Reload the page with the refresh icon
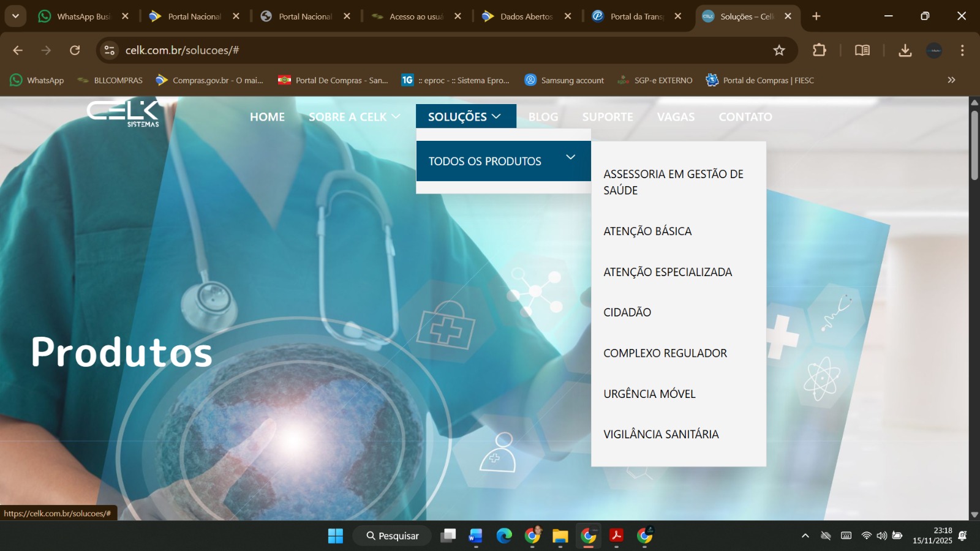 [75, 50]
